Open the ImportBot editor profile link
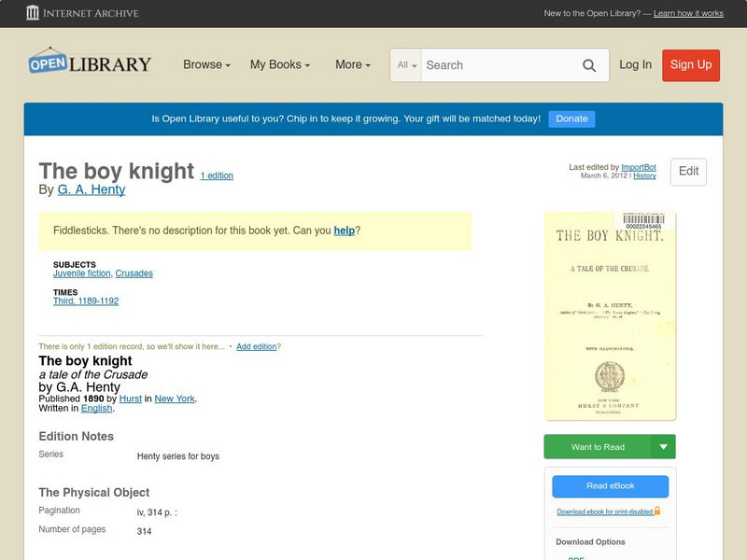Viewport: 747px width, 560px height. (638, 166)
